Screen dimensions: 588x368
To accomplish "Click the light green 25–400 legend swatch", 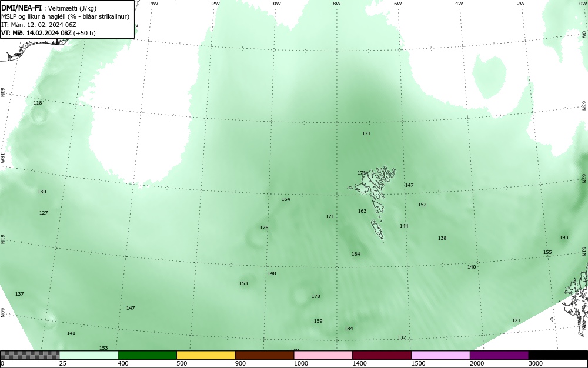I will [x=89, y=355].
